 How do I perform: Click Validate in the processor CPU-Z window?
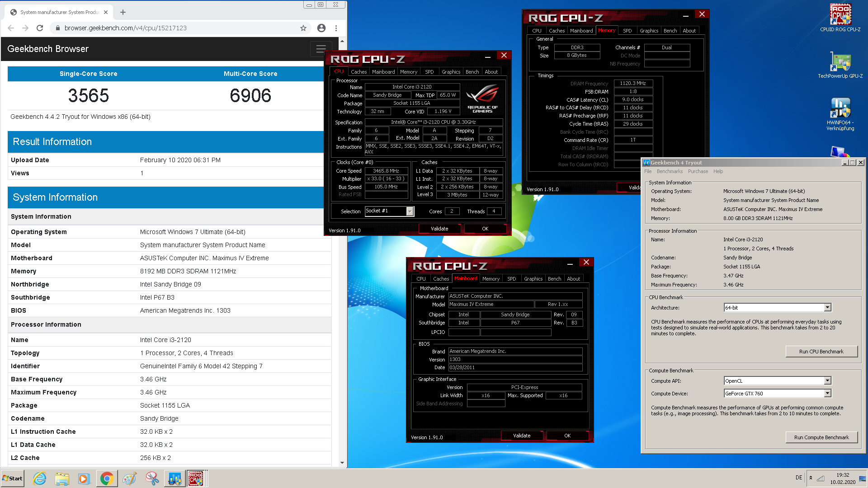click(x=439, y=229)
